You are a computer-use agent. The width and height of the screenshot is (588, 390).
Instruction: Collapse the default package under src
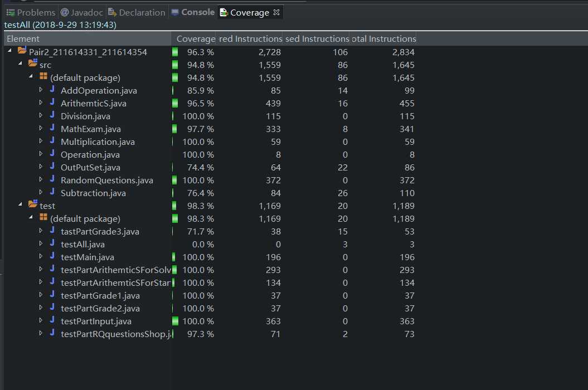click(31, 76)
